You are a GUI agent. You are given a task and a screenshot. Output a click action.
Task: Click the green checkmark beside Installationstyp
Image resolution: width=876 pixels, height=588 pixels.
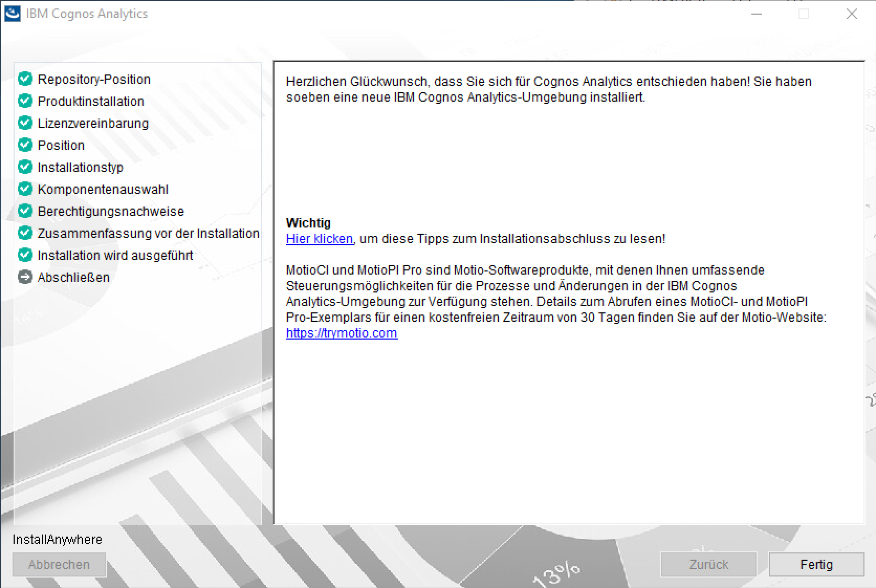coord(25,167)
